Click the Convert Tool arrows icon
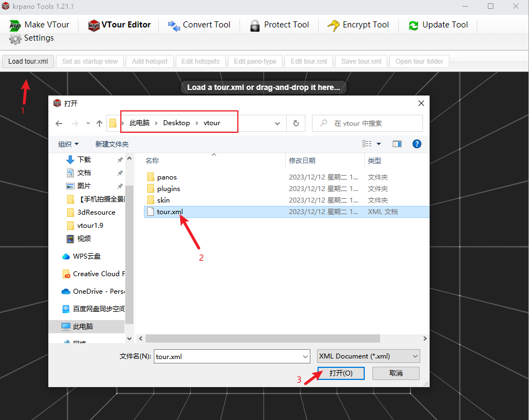Image resolution: width=529 pixels, height=420 pixels. pos(174,26)
